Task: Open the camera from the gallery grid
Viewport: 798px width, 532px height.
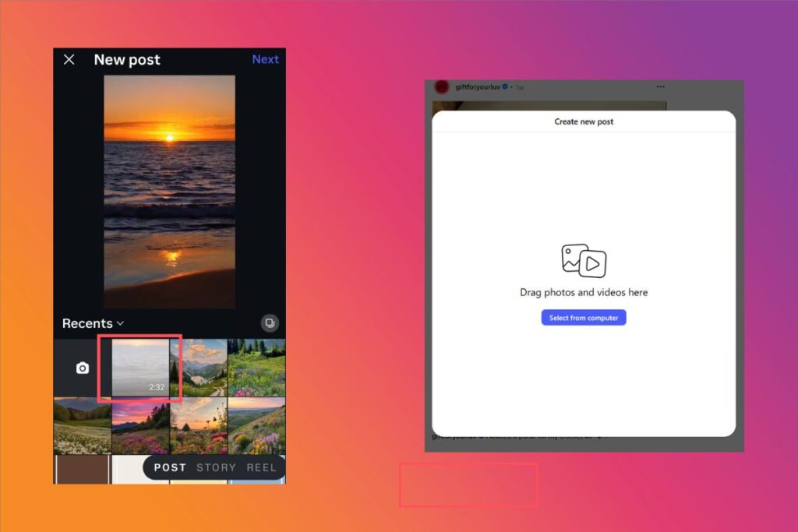Action: pyautogui.click(x=82, y=368)
